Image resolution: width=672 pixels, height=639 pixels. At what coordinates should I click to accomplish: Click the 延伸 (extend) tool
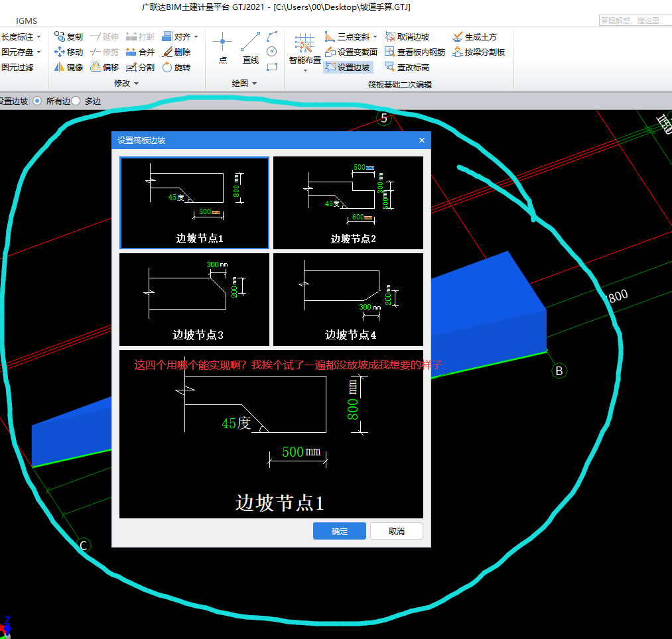[x=105, y=37]
